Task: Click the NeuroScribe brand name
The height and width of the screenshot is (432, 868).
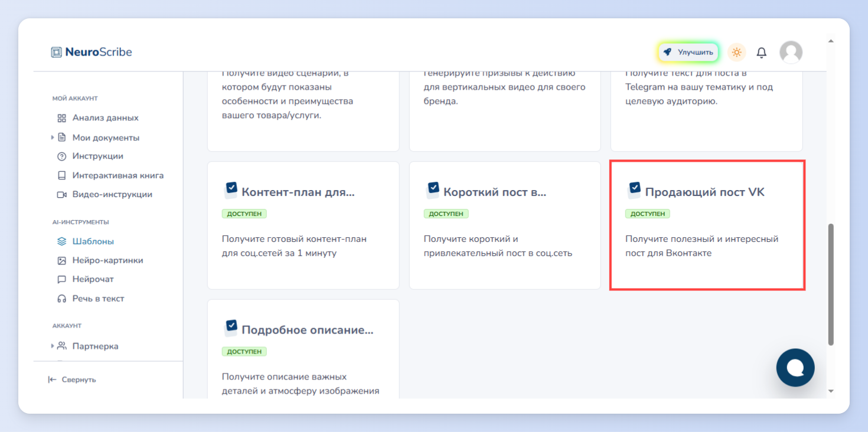Action: click(99, 52)
